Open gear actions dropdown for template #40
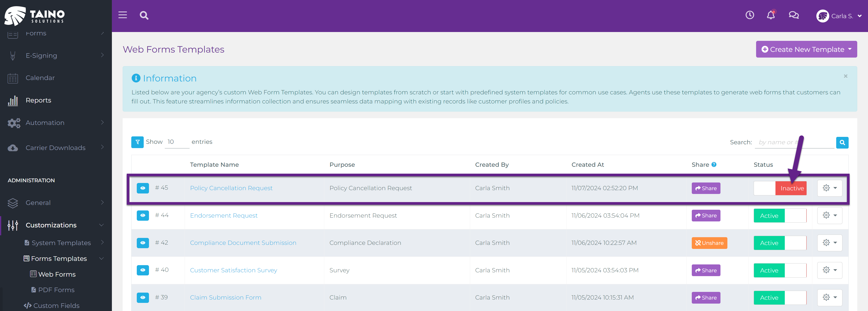 (x=830, y=270)
